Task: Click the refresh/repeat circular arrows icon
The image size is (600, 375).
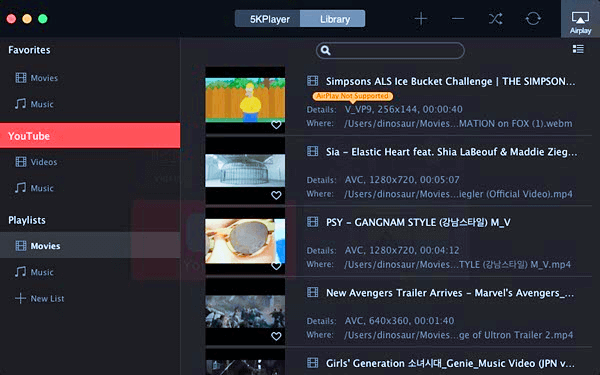Action: tap(533, 18)
